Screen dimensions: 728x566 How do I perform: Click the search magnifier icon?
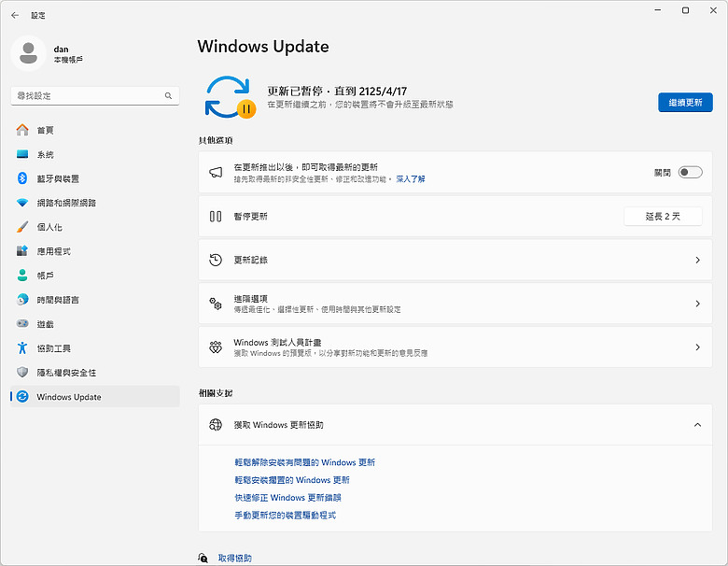point(168,95)
